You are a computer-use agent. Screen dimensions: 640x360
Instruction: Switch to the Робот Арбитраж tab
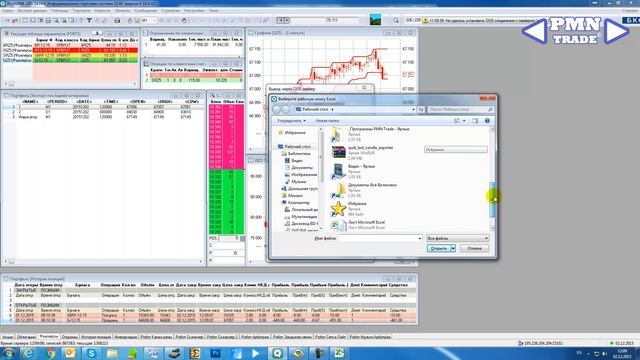click(x=255, y=337)
